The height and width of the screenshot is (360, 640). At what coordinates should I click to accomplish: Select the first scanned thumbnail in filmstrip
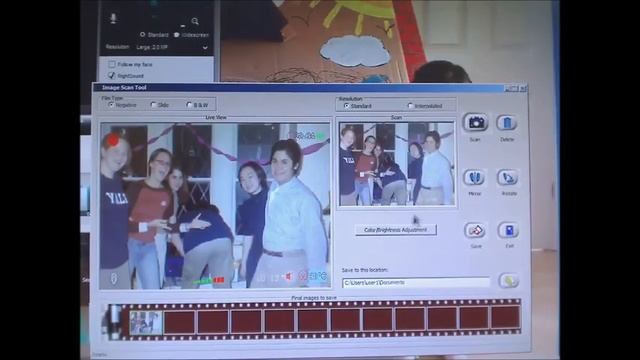[146, 322]
